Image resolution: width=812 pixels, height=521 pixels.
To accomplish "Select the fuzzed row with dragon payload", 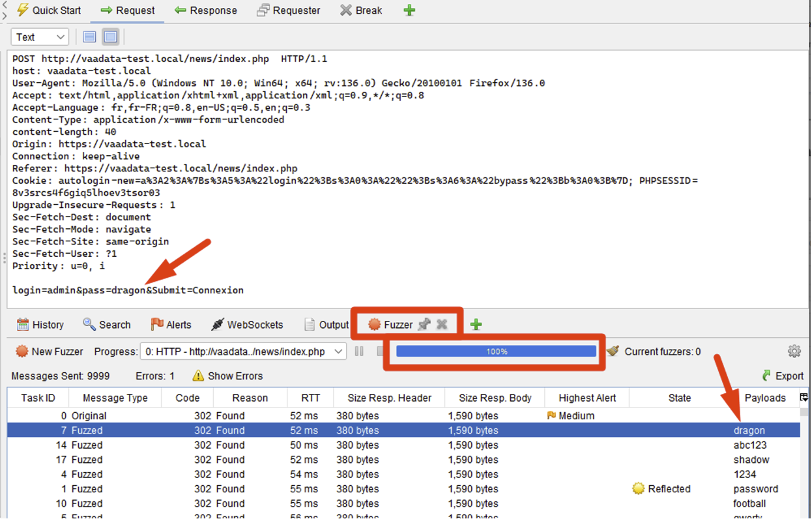I will coord(391,430).
